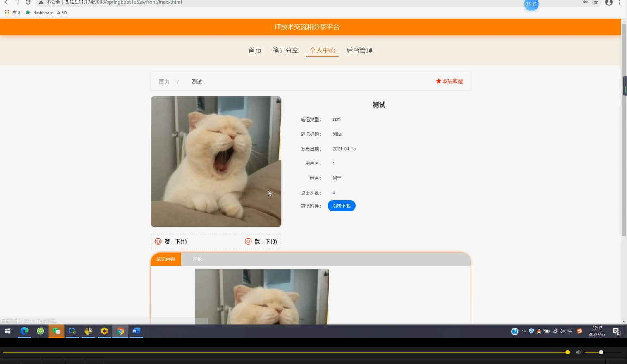Toggle the page like by clicking 赞一下(1)
The width and height of the screenshot is (627, 364).
point(175,242)
